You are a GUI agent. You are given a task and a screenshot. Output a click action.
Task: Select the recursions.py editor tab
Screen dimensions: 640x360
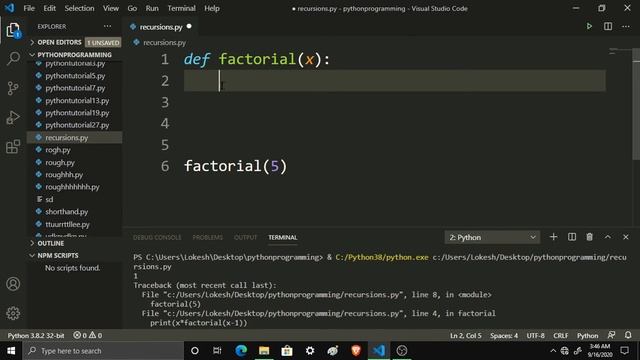(x=160, y=27)
